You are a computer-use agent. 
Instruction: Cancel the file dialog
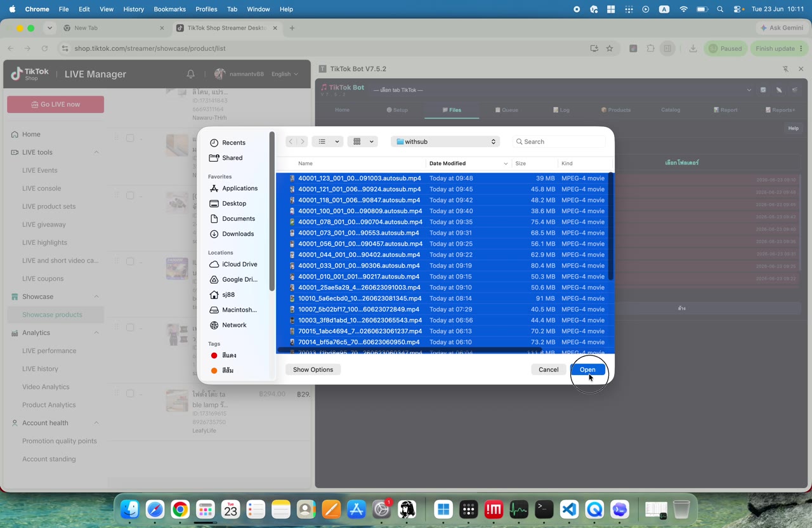point(548,369)
